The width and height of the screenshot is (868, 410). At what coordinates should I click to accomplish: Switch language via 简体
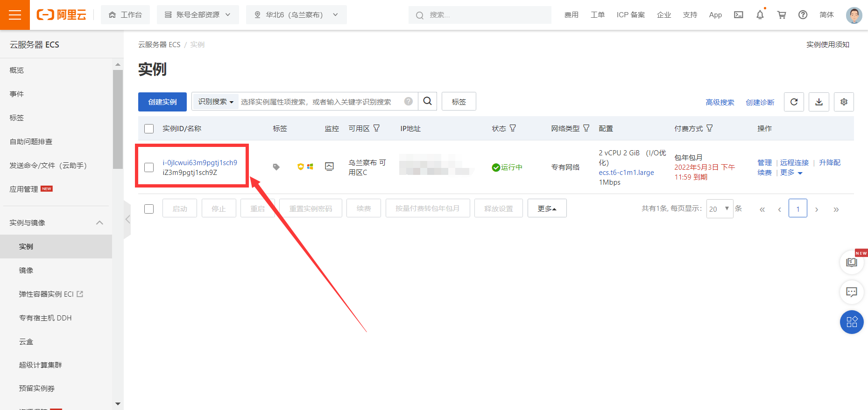pyautogui.click(x=826, y=15)
